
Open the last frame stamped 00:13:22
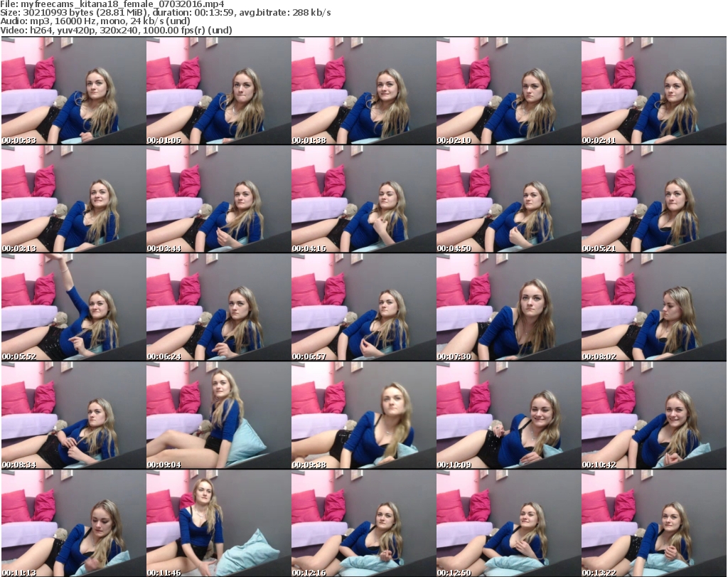(653, 524)
